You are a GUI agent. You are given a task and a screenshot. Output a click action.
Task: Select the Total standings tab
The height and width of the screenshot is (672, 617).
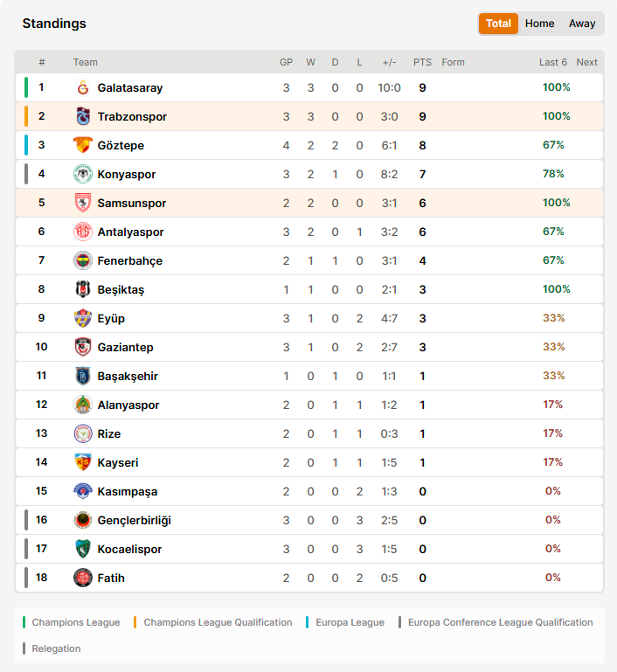498,24
